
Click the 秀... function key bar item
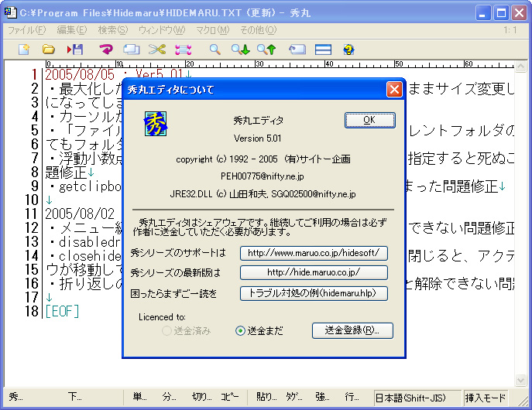[15, 396]
